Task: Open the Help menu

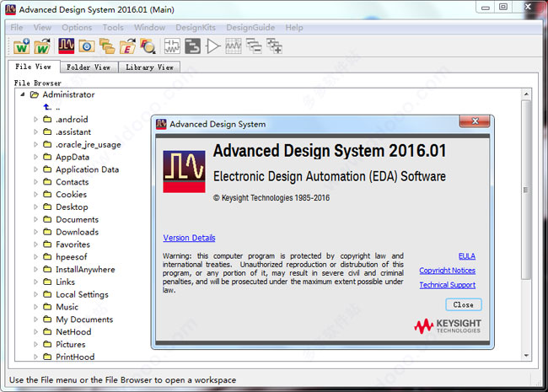Action: tap(294, 27)
